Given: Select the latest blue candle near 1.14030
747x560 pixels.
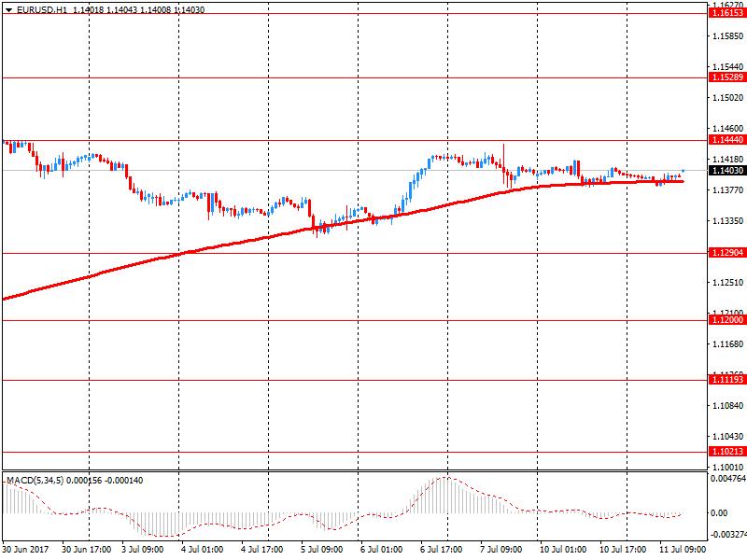Looking at the screenshot, I should tap(684, 171).
